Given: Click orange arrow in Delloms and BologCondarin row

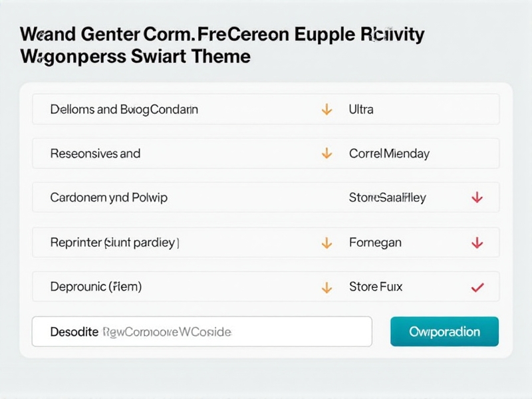Looking at the screenshot, I should (x=327, y=110).
